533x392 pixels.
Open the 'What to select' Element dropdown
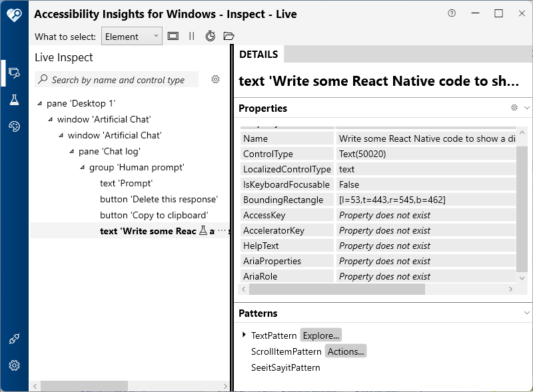tap(131, 37)
